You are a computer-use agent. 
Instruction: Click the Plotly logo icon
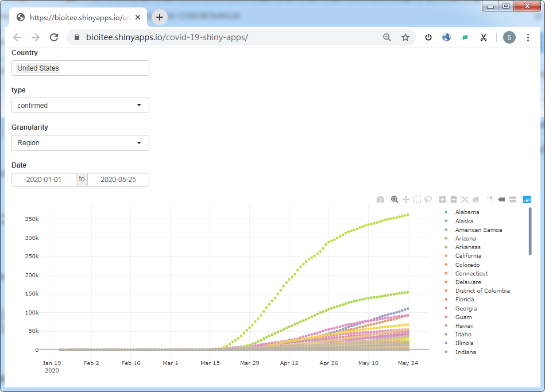point(527,200)
